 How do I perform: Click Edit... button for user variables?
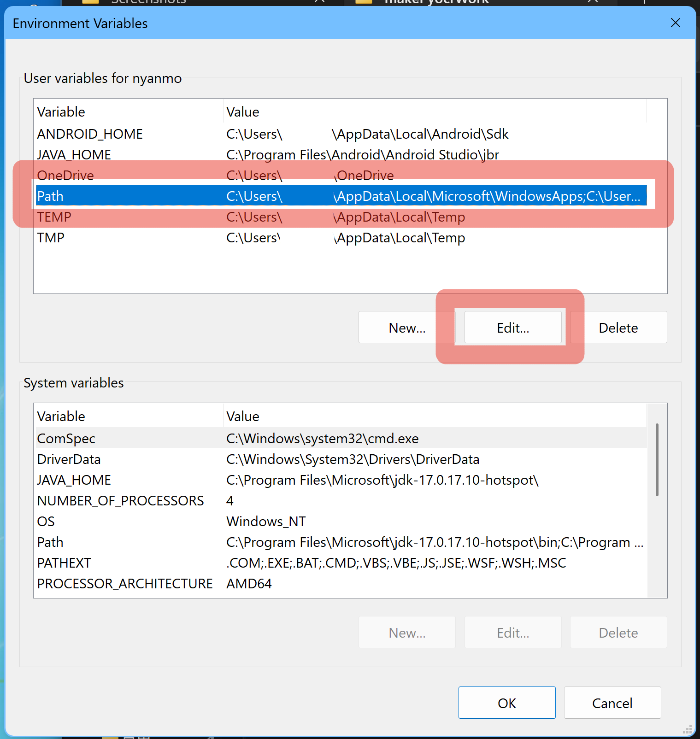(x=512, y=328)
